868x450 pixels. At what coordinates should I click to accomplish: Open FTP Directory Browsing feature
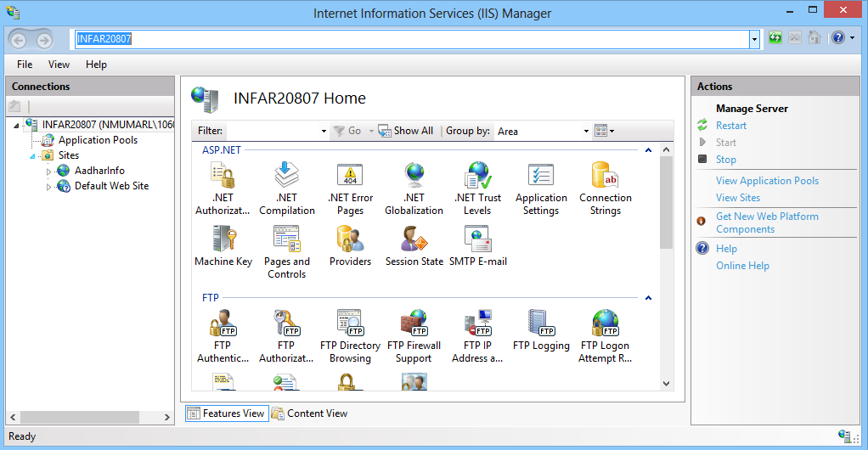click(x=351, y=336)
